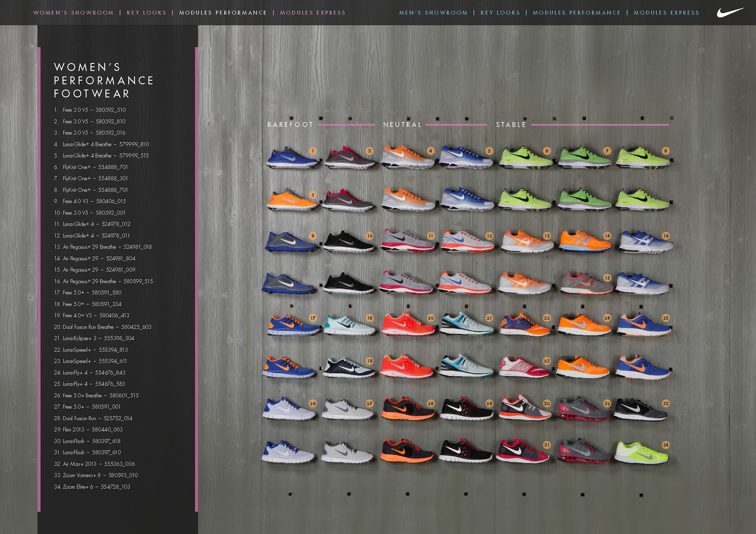Viewport: 756px width, 534px height.
Task: Open Men's Showroom in top navigation
Action: tap(433, 13)
